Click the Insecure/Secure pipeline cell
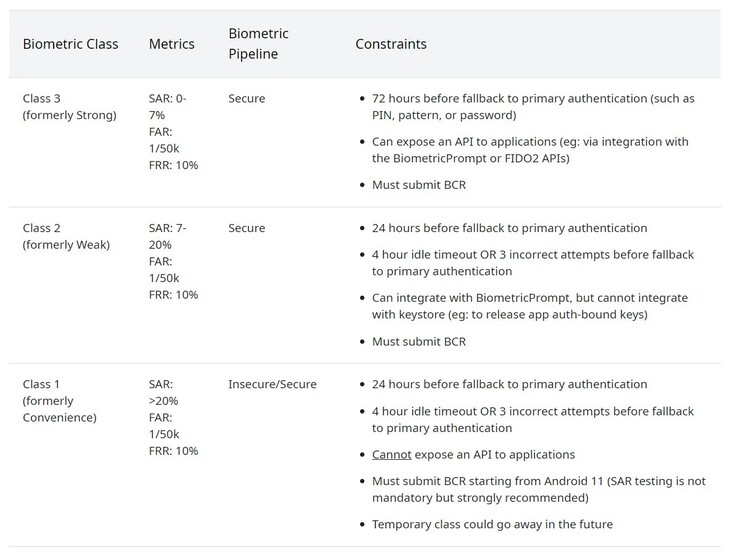738x553 pixels. (272, 384)
